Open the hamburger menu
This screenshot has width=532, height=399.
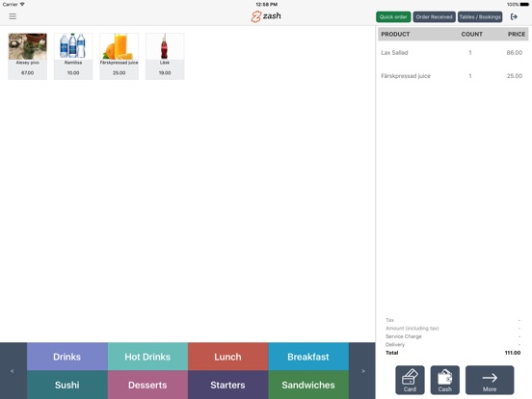click(13, 16)
